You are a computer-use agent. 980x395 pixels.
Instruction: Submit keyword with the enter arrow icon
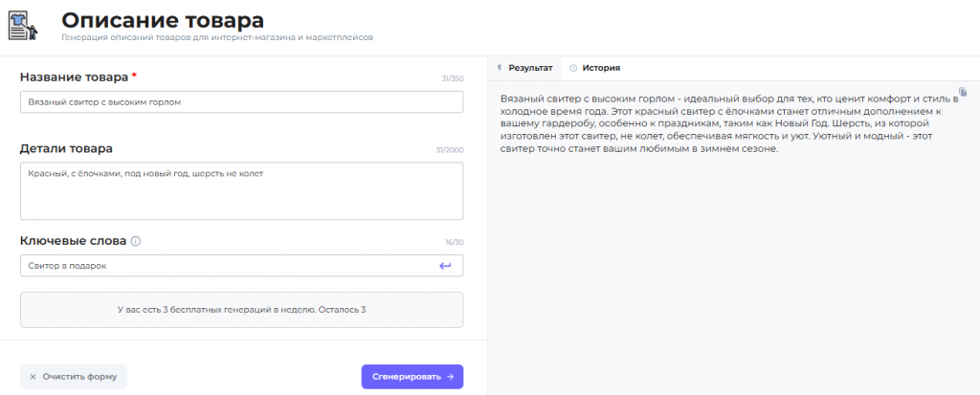point(445,266)
